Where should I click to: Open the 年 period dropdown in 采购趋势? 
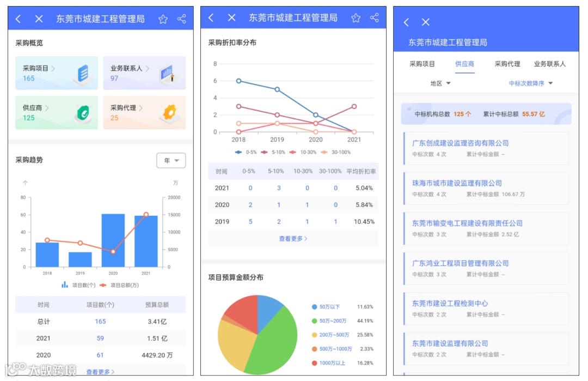point(171,161)
